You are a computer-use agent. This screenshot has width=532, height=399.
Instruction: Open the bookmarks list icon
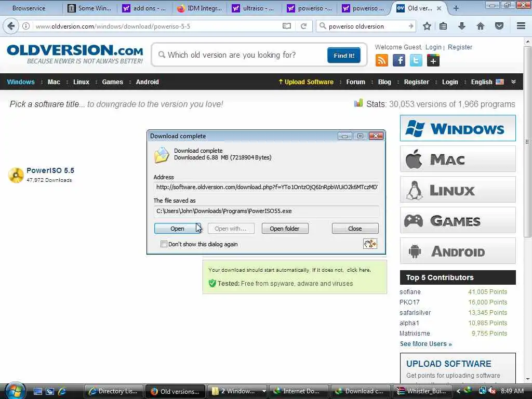(443, 26)
